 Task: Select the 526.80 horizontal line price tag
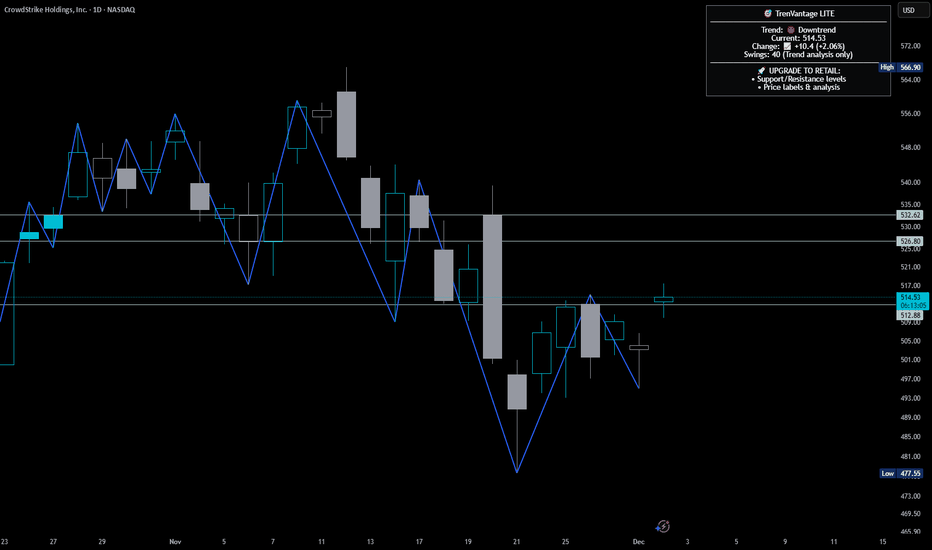pyautogui.click(x=910, y=241)
